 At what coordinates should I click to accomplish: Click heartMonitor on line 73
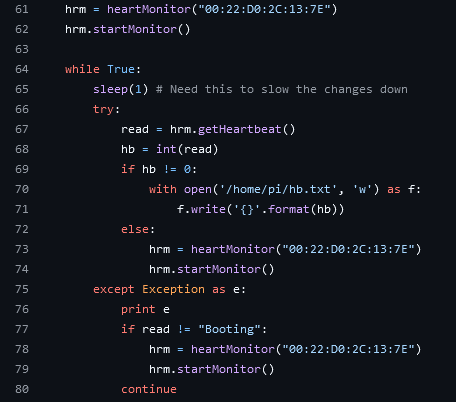pyautogui.click(x=233, y=249)
